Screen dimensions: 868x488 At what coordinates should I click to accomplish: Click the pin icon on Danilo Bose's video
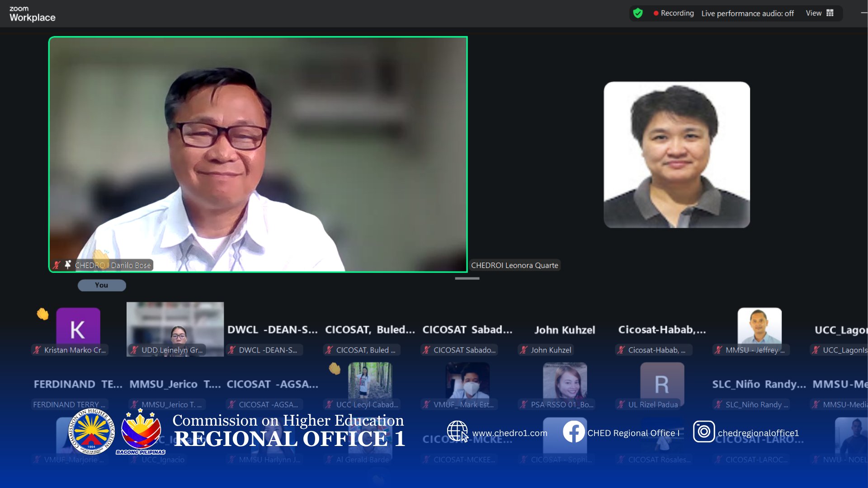[x=68, y=265]
